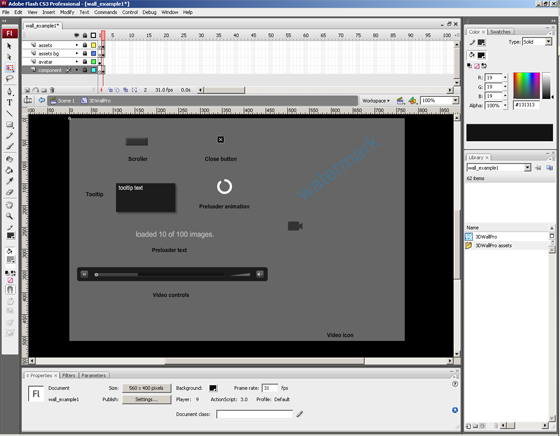This screenshot has height=436, width=560.
Task: Open the Workspace dropdown
Action: click(376, 101)
